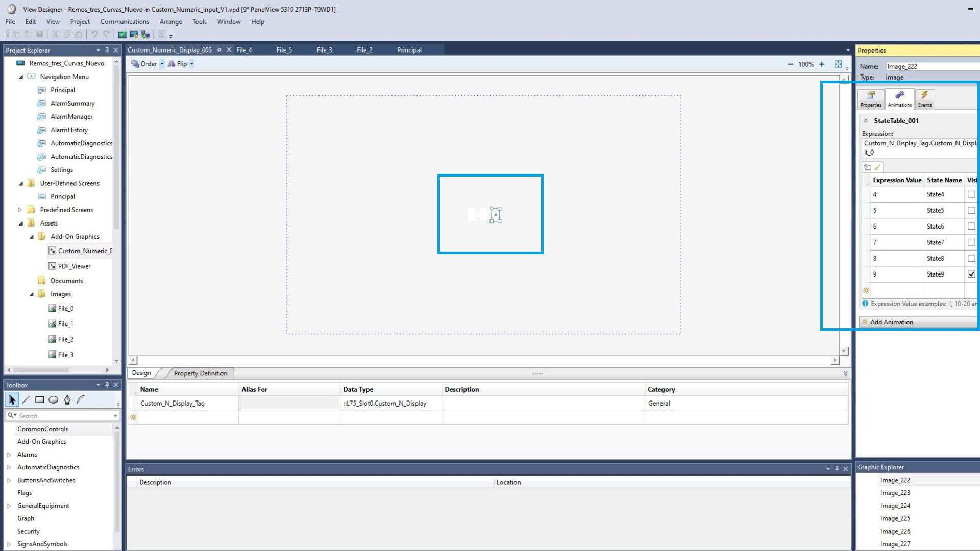
Task: Click the Undo arrow icon
Action: point(94,34)
